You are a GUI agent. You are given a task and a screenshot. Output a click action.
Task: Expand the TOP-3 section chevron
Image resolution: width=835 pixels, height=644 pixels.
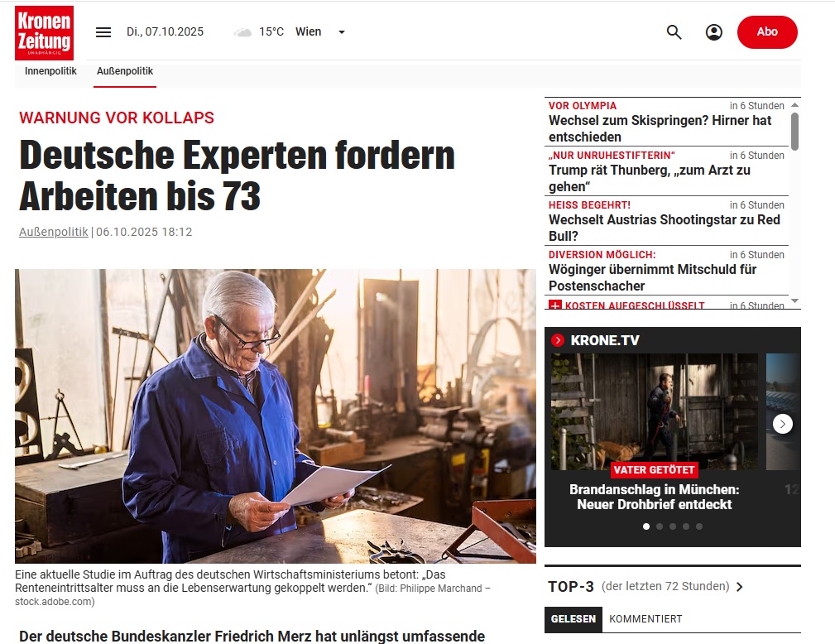[x=739, y=587]
